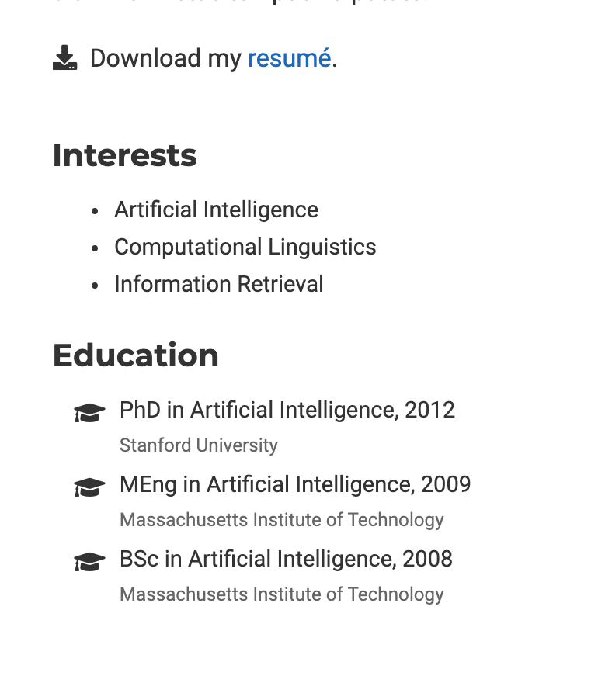Click graduation cap icon next to MEng entry
612x700 pixels.
(x=90, y=487)
